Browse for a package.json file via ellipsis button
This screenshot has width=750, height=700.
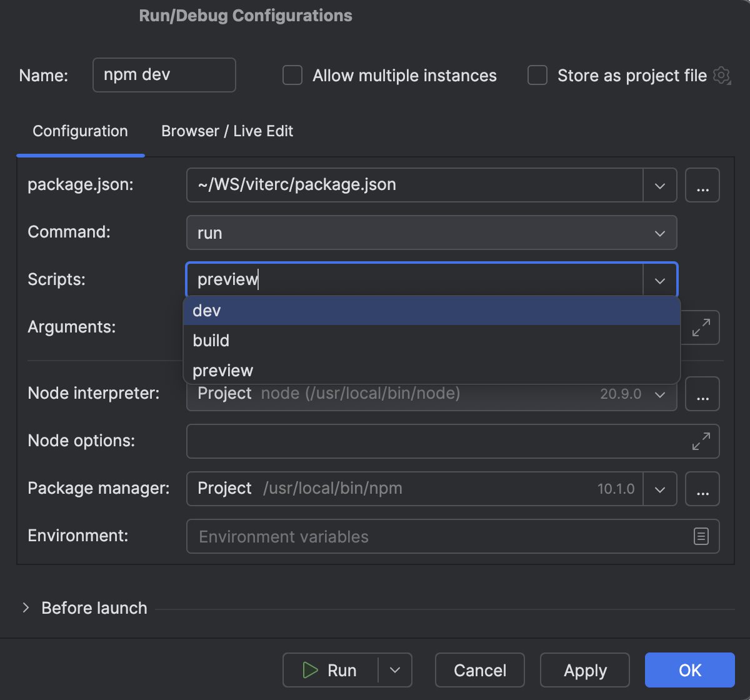point(702,185)
